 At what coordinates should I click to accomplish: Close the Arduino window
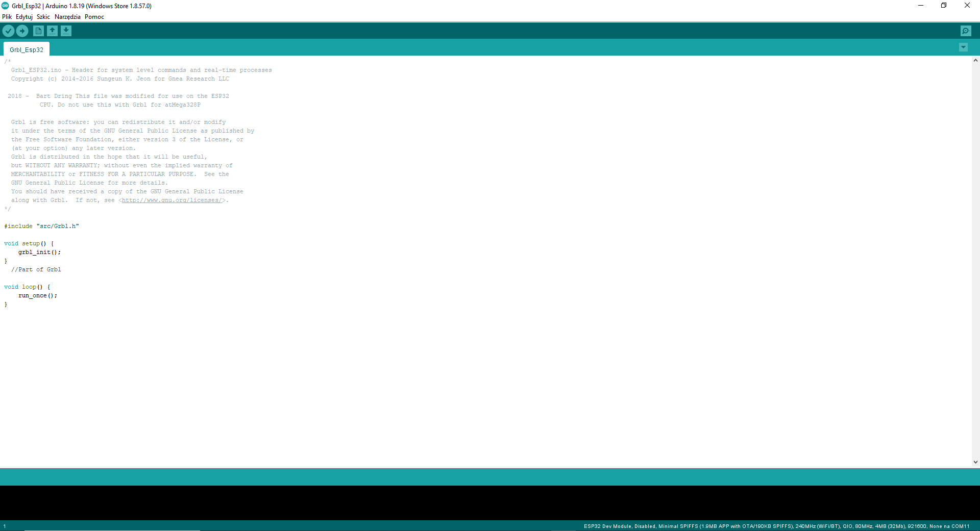[967, 6]
